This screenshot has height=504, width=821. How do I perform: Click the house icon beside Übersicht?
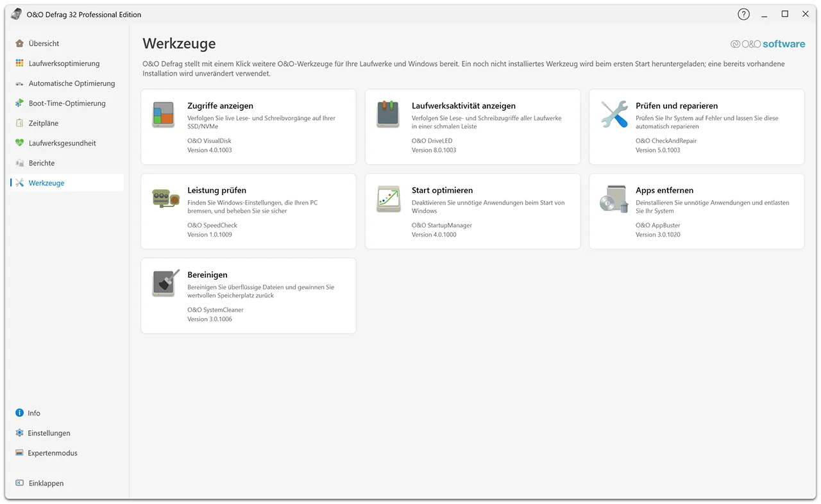click(19, 44)
